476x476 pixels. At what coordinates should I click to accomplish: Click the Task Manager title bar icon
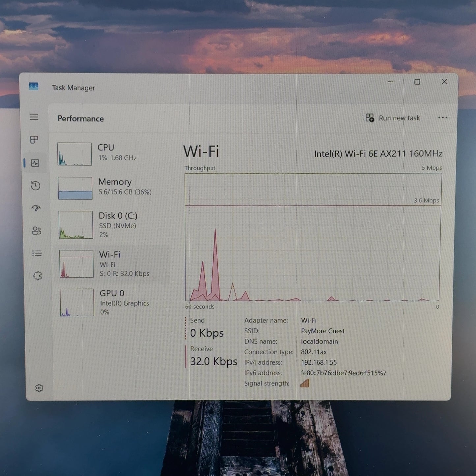click(x=34, y=86)
